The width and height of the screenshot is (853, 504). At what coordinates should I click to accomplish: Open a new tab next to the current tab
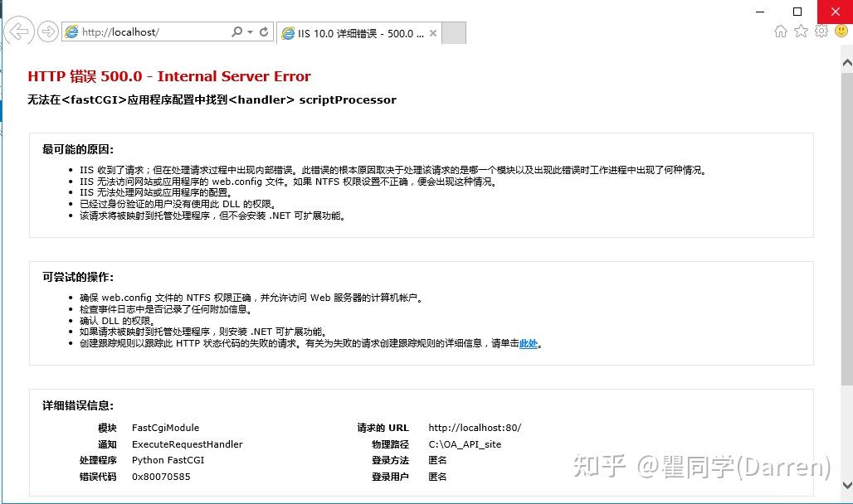point(453,34)
